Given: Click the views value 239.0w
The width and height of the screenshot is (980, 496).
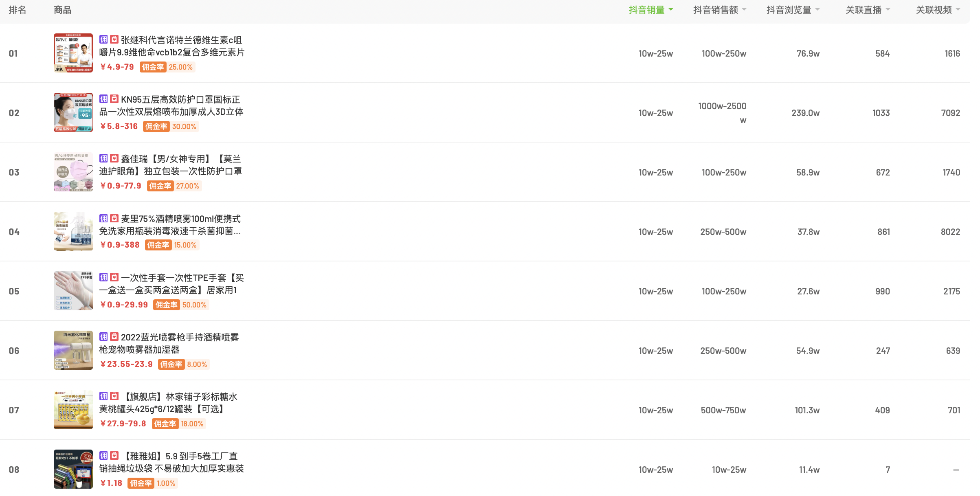Looking at the screenshot, I should [805, 113].
